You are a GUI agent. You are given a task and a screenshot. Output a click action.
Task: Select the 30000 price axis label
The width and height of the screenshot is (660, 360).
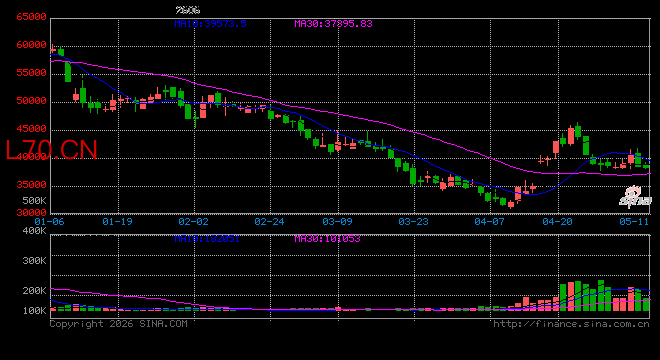(31, 213)
